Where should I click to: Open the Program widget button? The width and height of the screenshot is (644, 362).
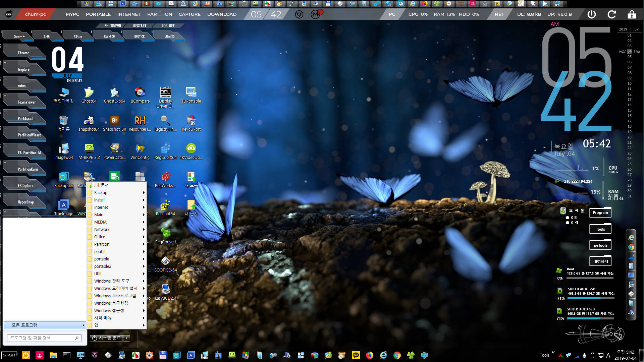[600, 213]
